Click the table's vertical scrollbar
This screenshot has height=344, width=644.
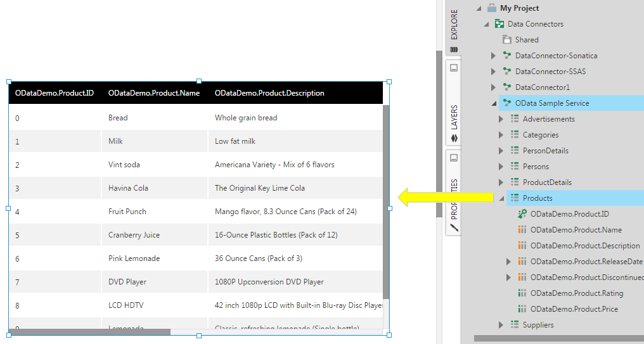click(x=386, y=203)
